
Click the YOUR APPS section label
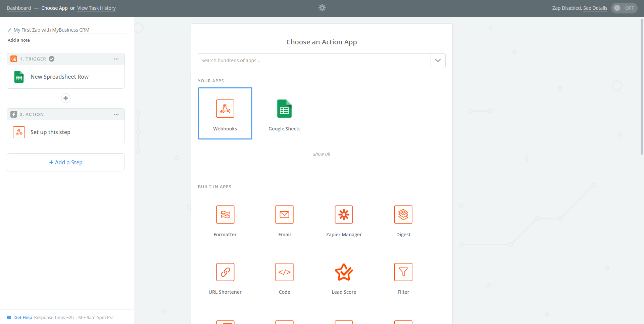click(x=211, y=81)
